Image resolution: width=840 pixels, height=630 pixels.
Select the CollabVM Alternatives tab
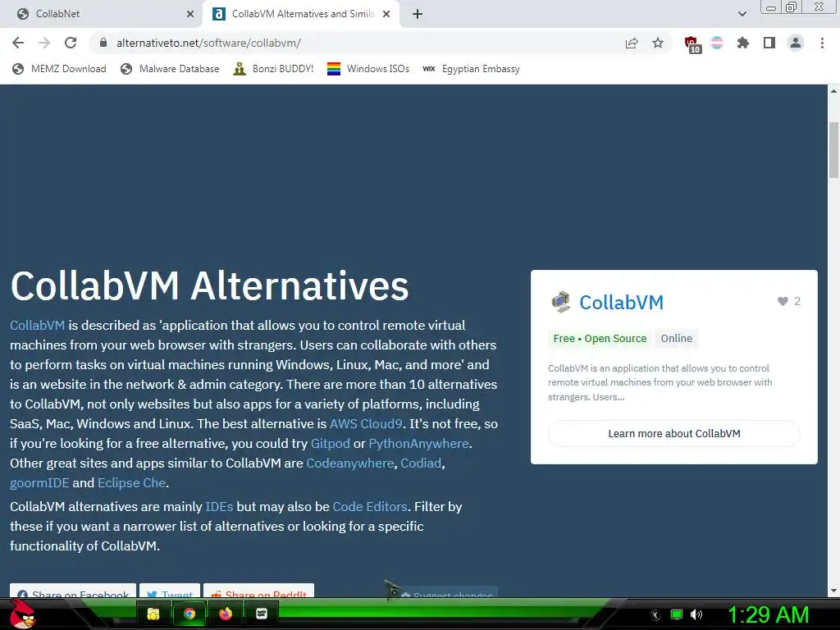(x=302, y=14)
